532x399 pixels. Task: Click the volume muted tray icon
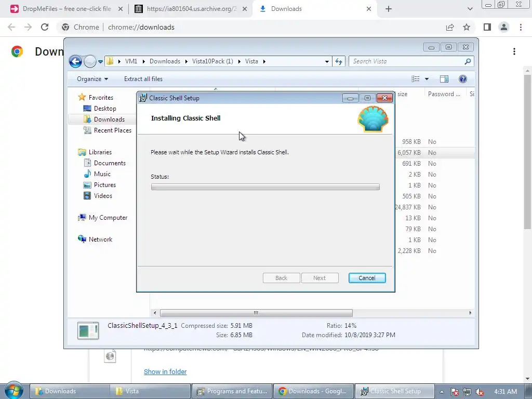click(x=480, y=392)
